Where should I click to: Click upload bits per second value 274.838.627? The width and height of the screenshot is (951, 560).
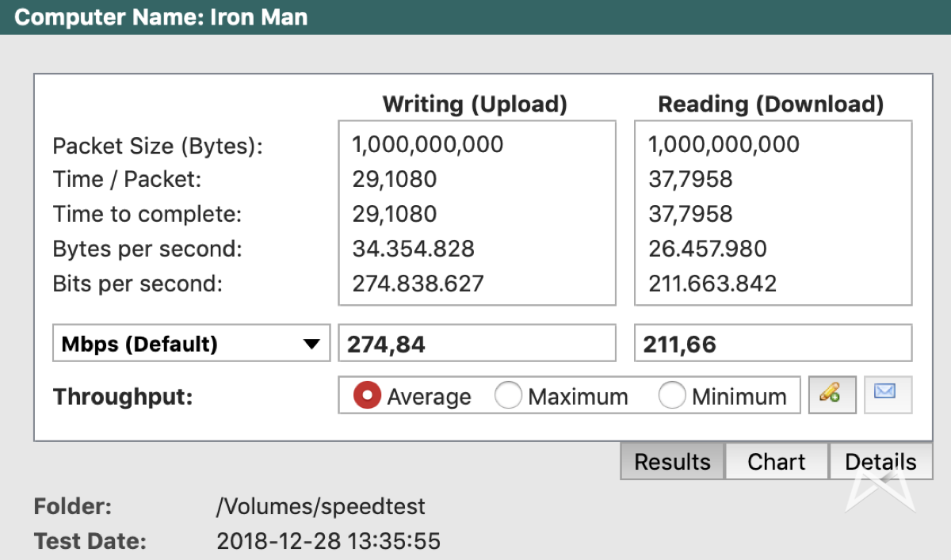tap(418, 284)
